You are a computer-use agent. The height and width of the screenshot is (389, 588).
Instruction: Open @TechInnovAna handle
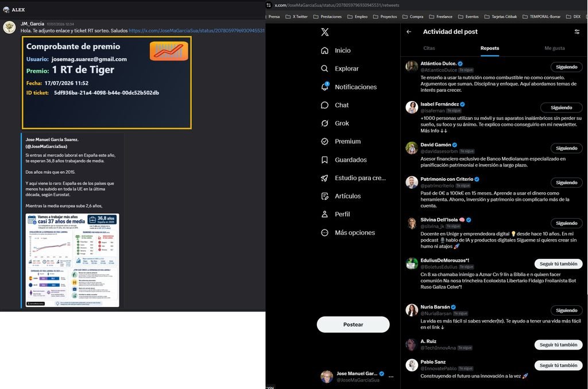[438, 348]
